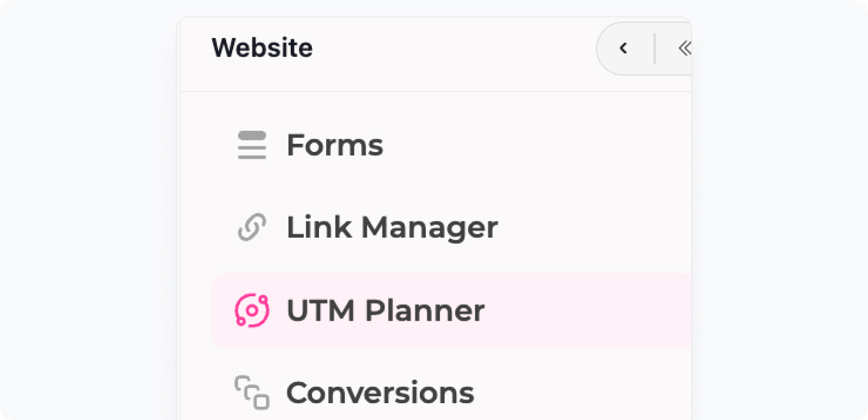Click the Conversions overlapping squares icon
Screen dimensions: 868x420
tap(252, 392)
